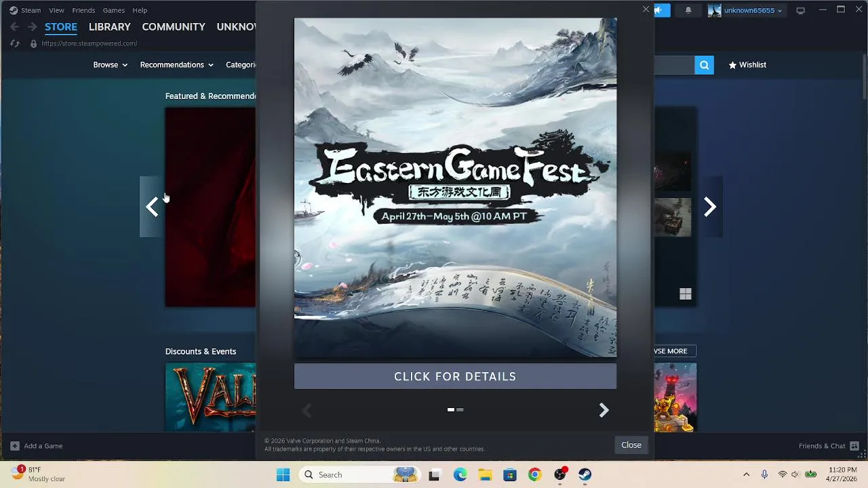Image resolution: width=868 pixels, height=488 pixels.
Task: Click Friends & Chat label
Action: (x=822, y=446)
